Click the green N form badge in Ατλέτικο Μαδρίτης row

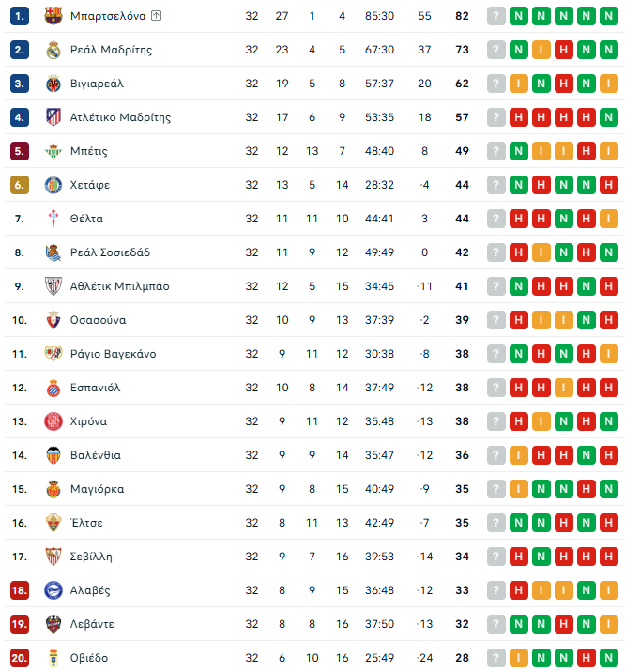(609, 117)
